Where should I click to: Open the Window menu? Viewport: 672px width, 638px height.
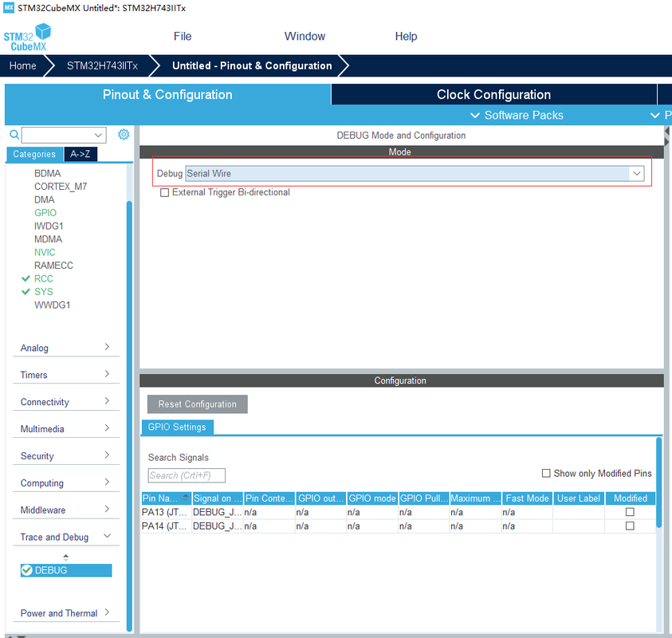coord(305,37)
